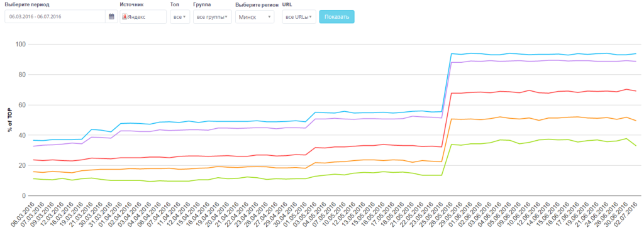Open the calendar date picker icon

tap(111, 17)
